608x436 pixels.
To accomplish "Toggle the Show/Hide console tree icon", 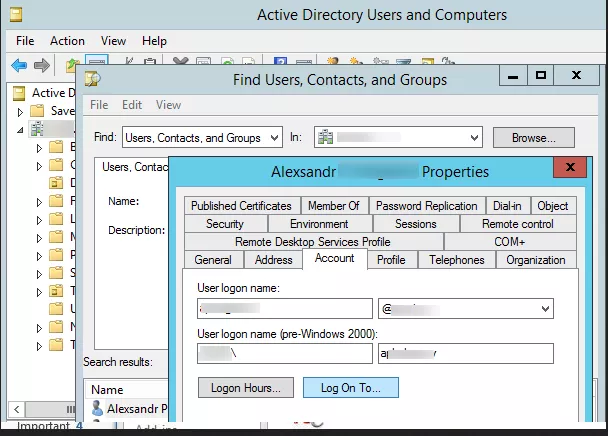I will click(97, 61).
